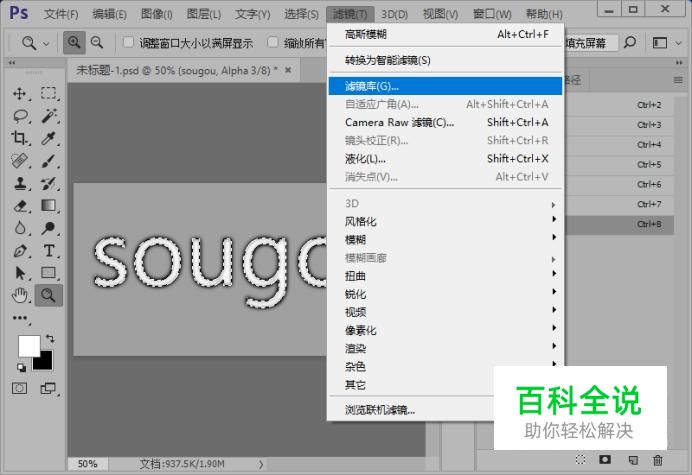
Task: Select the Zoom tool in the toolbox
Action: point(49,295)
